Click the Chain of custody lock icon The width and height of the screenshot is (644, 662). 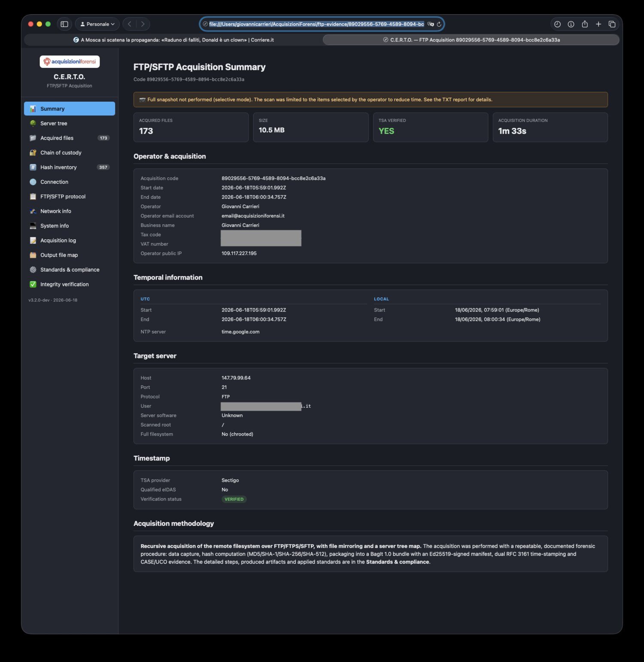tap(33, 152)
